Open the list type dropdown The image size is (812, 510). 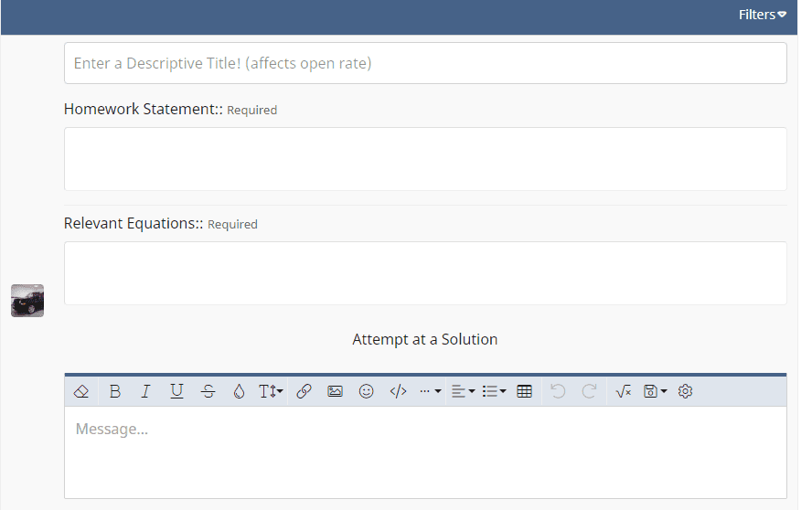pyautogui.click(x=494, y=391)
